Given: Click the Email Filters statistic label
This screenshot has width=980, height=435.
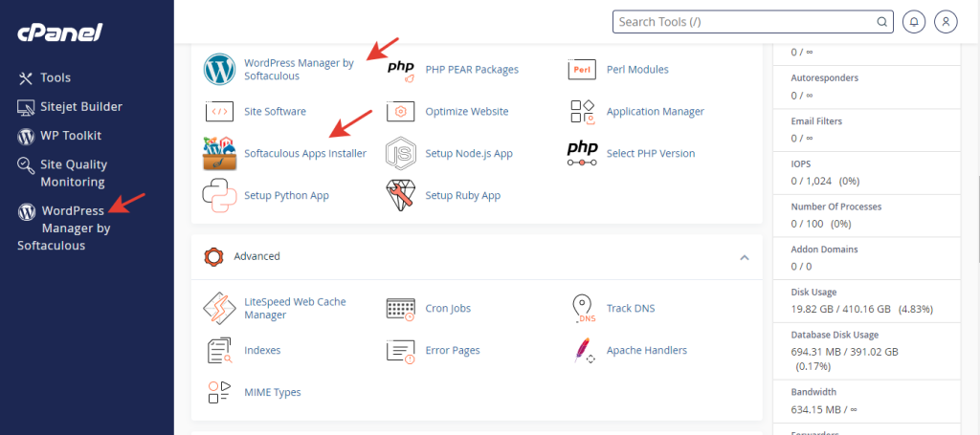Looking at the screenshot, I should tap(816, 121).
